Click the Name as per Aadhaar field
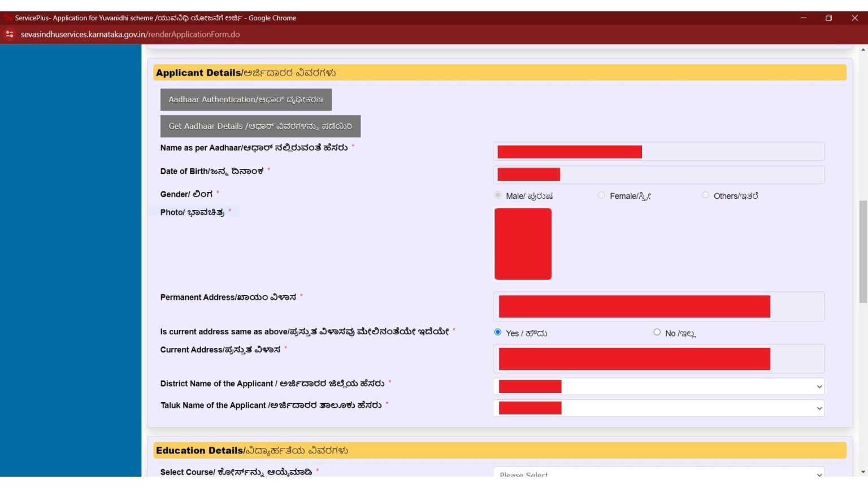This screenshot has width=868, height=488. [x=659, y=151]
